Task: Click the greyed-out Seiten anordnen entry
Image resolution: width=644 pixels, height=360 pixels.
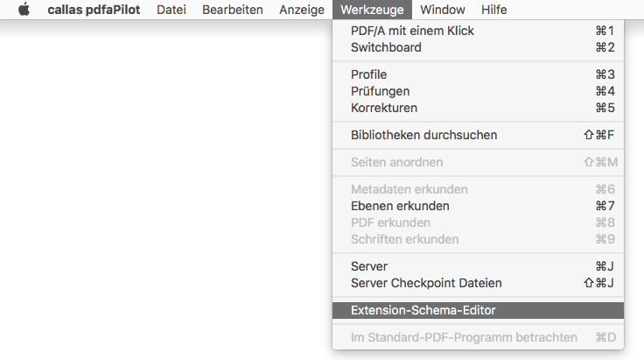Action: pos(478,162)
